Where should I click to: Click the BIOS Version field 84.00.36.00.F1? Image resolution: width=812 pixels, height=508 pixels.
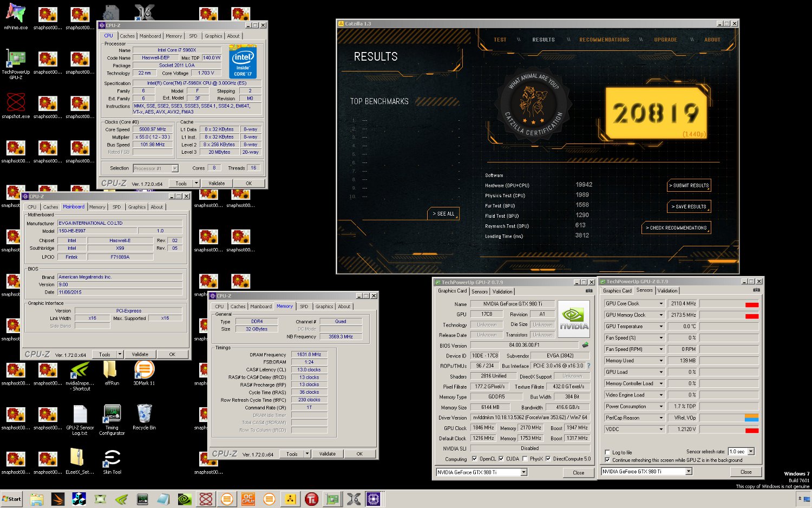click(x=524, y=345)
